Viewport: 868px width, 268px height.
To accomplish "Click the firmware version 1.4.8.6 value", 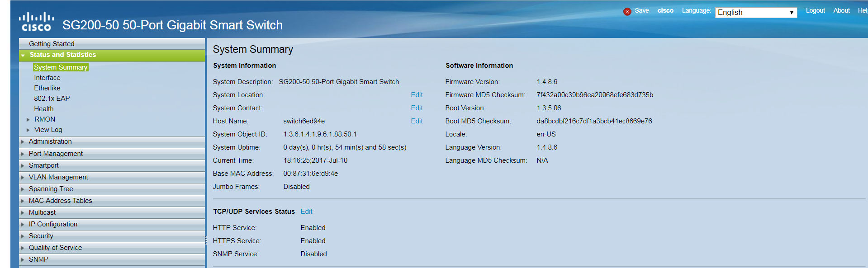I will pos(547,82).
